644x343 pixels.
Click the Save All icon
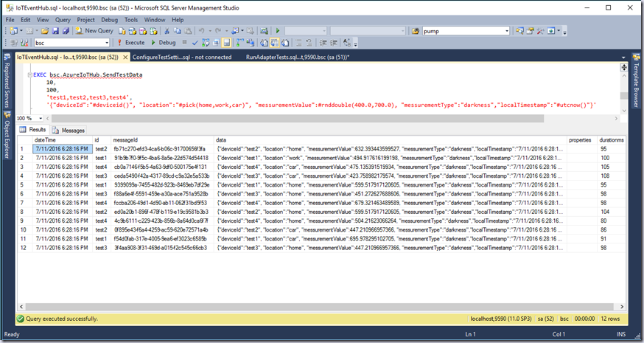pos(66,31)
